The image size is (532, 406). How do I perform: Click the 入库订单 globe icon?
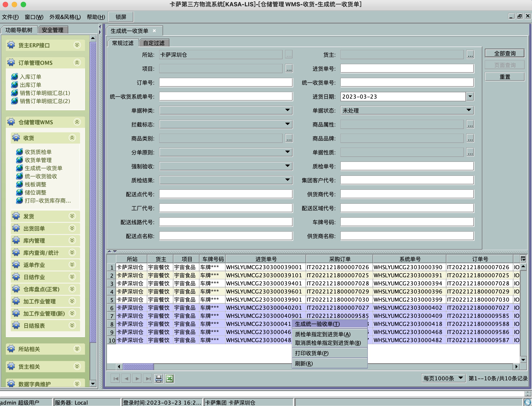tap(14, 77)
